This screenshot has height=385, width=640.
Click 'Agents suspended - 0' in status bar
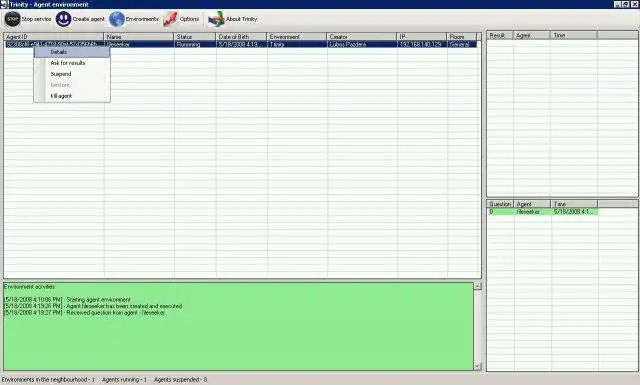click(x=180, y=379)
